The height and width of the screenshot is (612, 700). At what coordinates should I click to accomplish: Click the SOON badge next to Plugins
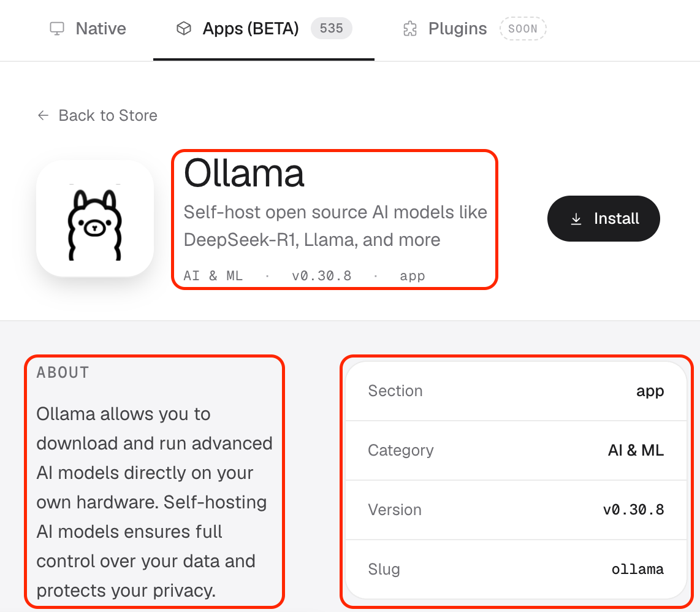click(523, 29)
